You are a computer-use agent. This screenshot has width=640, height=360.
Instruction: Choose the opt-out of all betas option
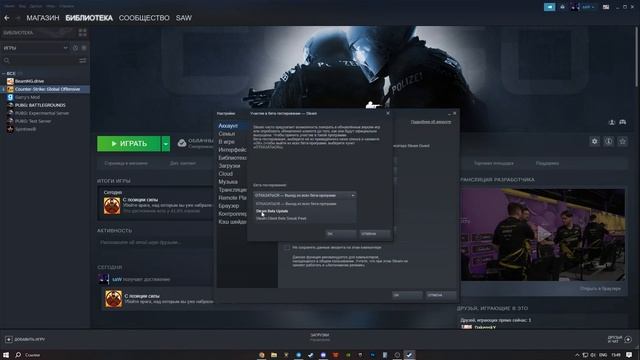pyautogui.click(x=304, y=204)
